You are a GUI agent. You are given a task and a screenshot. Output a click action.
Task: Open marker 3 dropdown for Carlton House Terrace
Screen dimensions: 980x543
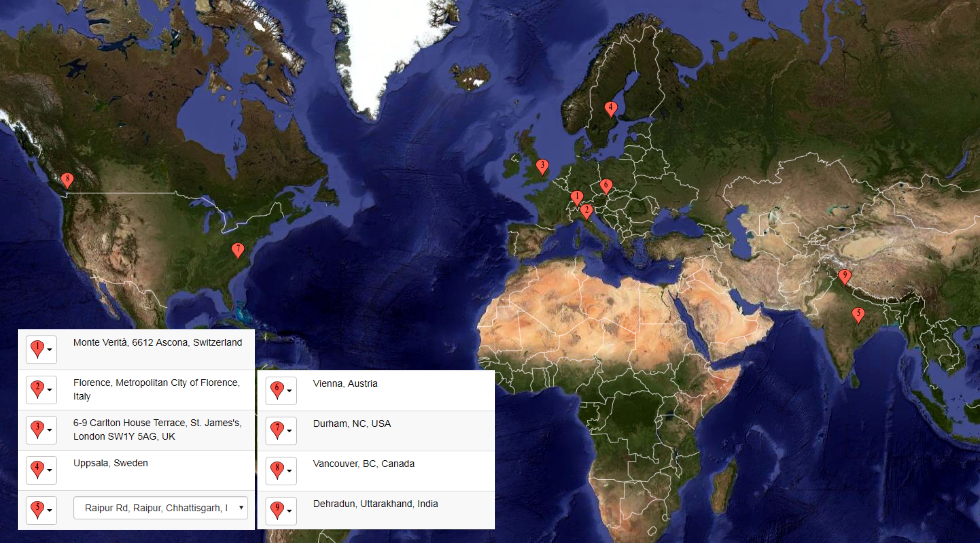41,430
